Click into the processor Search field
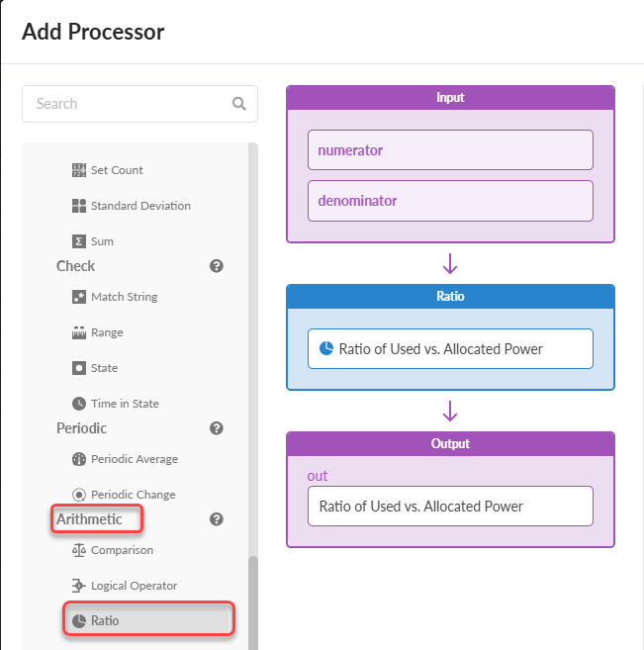The width and height of the screenshot is (644, 650). point(129,104)
